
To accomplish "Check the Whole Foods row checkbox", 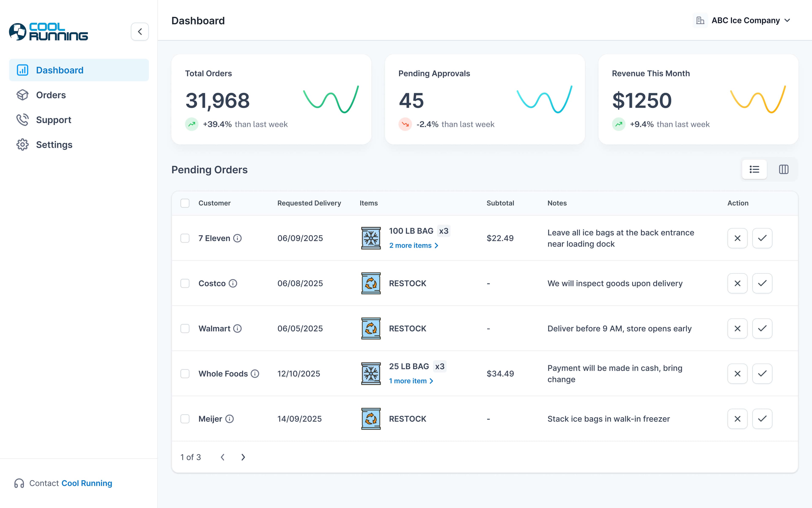I will point(185,374).
